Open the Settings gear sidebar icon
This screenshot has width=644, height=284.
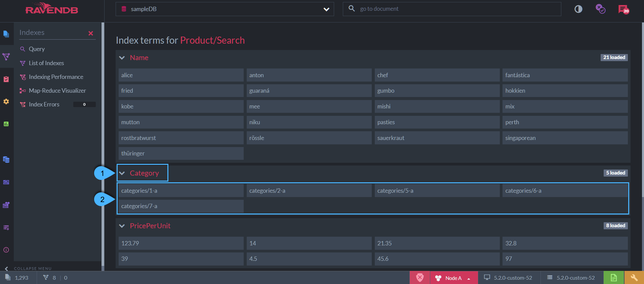point(6,101)
